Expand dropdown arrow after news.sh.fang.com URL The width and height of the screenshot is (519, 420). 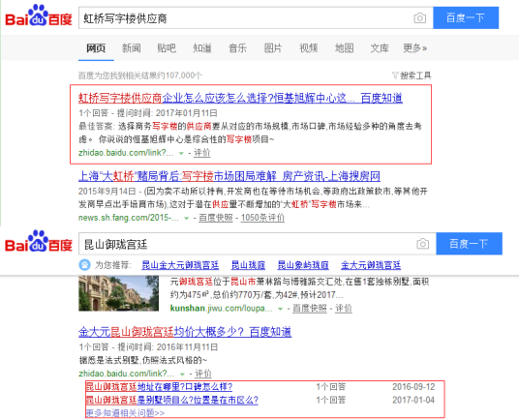click(186, 218)
